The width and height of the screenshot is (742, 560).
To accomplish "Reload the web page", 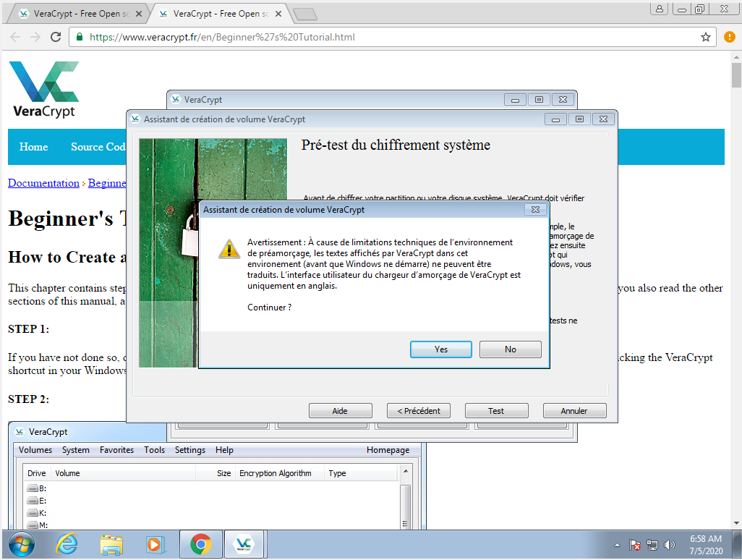I will (x=56, y=37).
